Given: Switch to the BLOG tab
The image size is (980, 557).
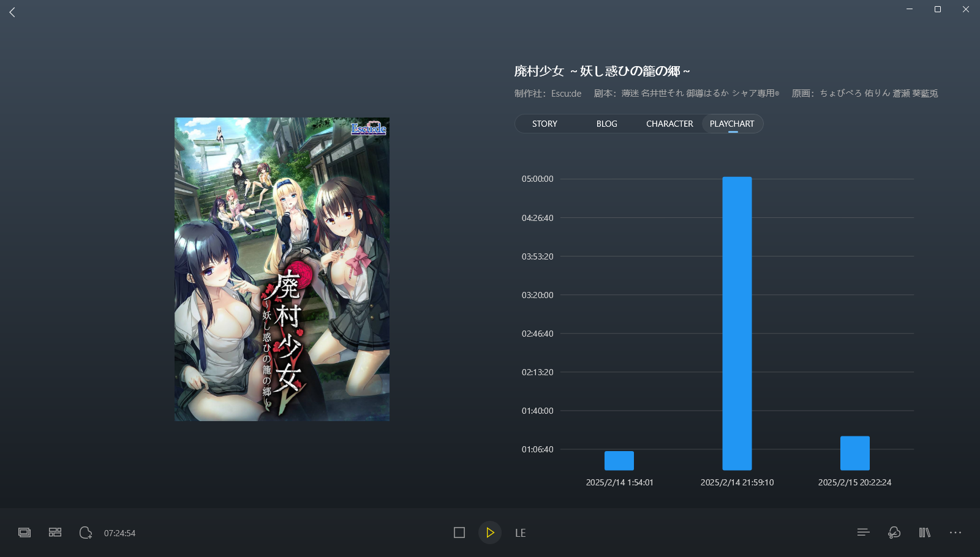Looking at the screenshot, I should pyautogui.click(x=607, y=124).
